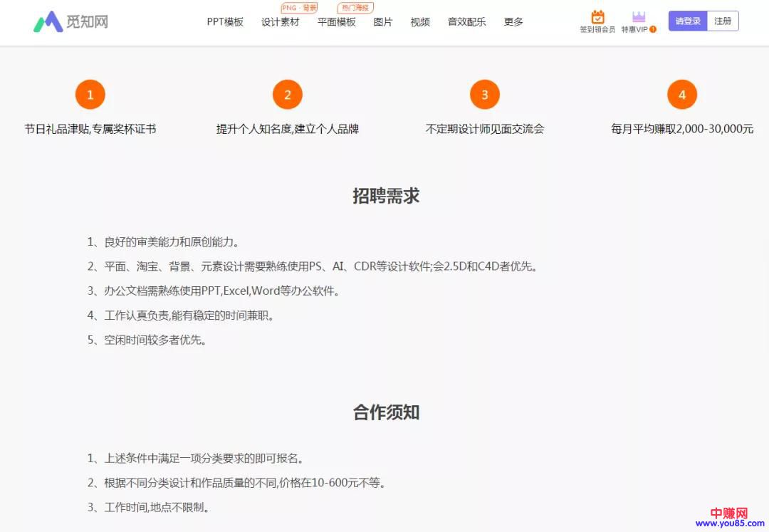Screen dimensions: 769x532
Task: Click the orange number 1 circle
Action: pos(90,95)
